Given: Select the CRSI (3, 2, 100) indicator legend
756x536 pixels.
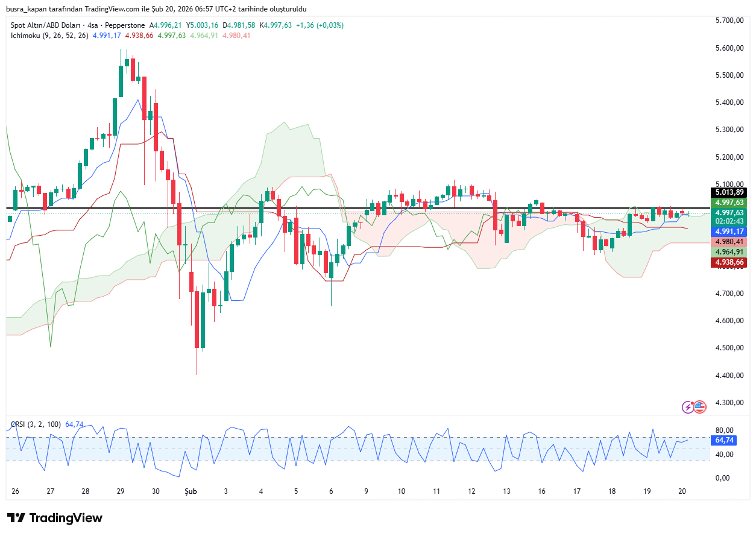Looking at the screenshot, I should tap(35, 424).
